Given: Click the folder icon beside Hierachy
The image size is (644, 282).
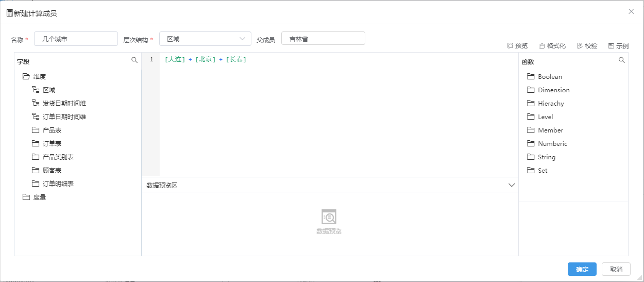Looking at the screenshot, I should [x=531, y=103].
